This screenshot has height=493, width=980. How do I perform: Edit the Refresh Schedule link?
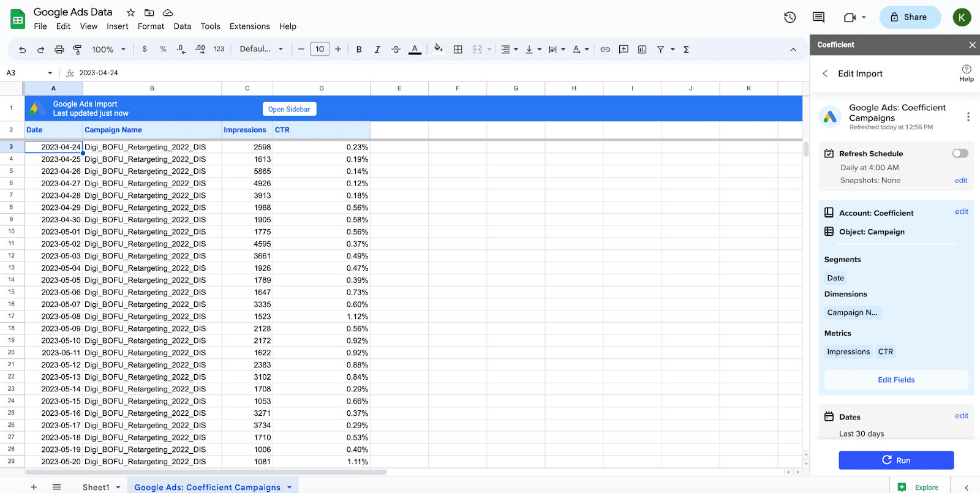coord(961,181)
